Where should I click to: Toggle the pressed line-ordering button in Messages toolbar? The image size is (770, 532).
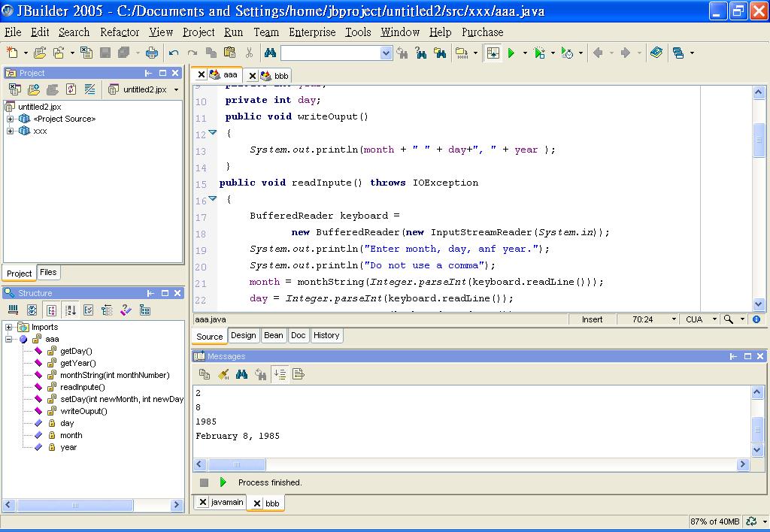(x=280, y=374)
